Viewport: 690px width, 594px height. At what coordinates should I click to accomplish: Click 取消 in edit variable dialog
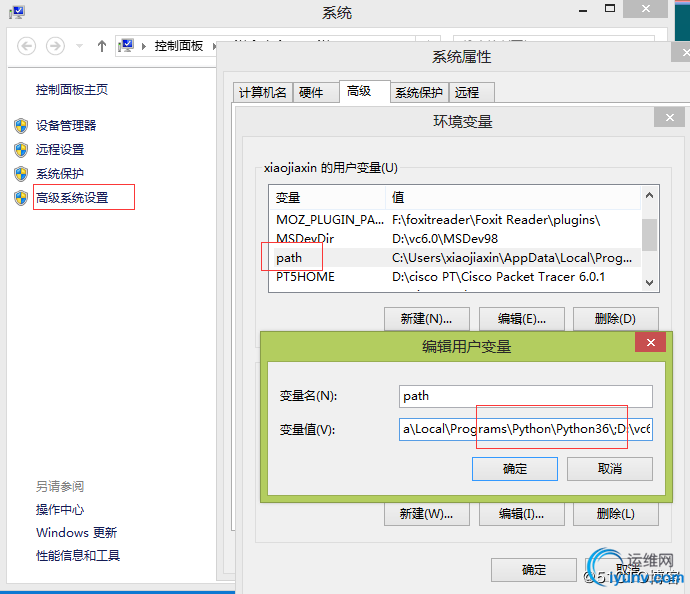(x=609, y=469)
